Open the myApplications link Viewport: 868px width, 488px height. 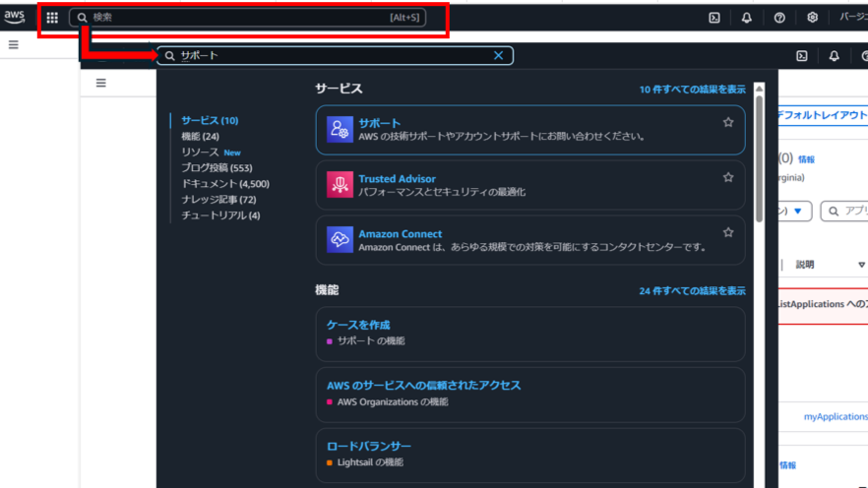tap(836, 416)
